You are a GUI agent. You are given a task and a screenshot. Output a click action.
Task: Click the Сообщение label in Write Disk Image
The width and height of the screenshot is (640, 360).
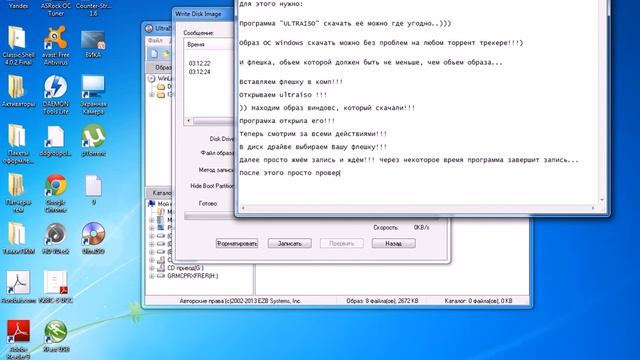pos(198,33)
